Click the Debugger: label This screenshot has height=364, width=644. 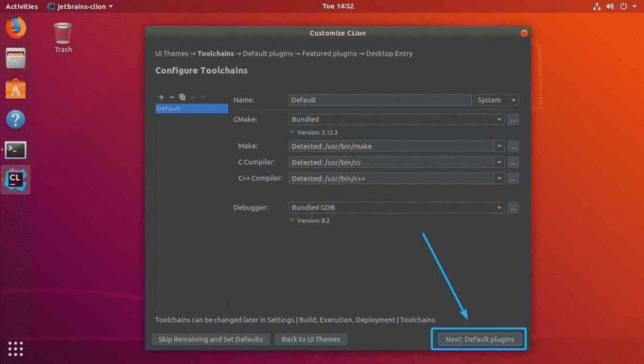[x=250, y=208]
